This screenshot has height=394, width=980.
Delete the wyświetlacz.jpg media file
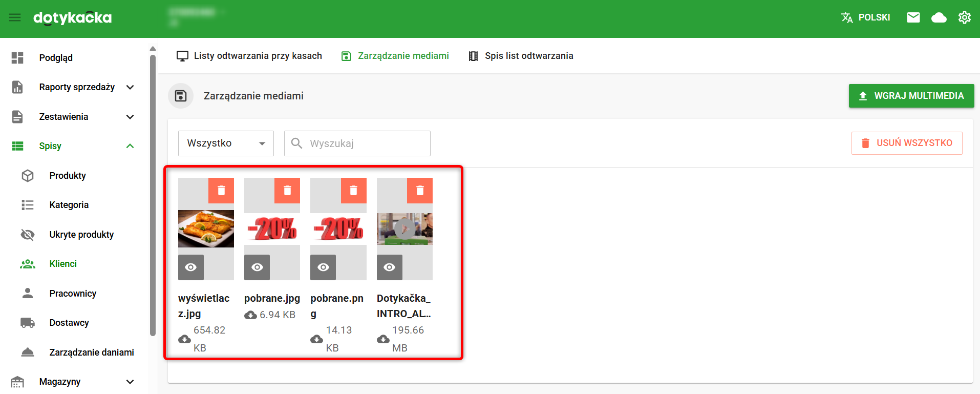click(221, 191)
